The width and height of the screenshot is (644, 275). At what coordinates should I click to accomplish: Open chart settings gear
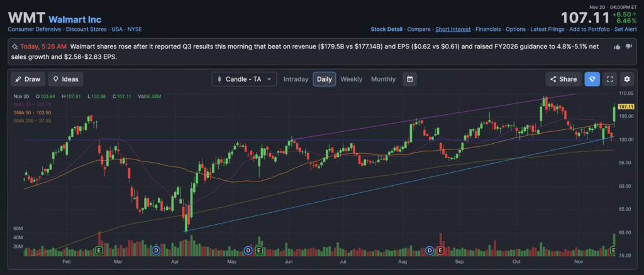tap(626, 79)
